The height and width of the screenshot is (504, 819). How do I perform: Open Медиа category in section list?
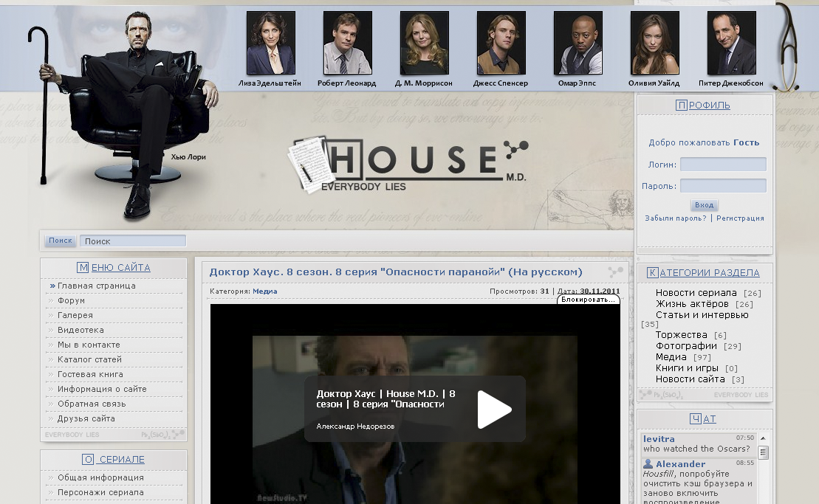pos(671,357)
